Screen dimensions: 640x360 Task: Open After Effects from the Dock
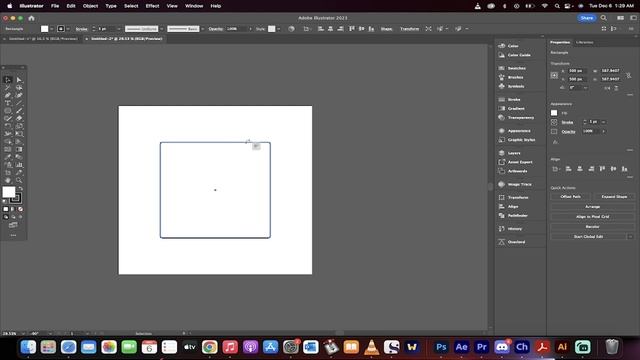coord(461,347)
